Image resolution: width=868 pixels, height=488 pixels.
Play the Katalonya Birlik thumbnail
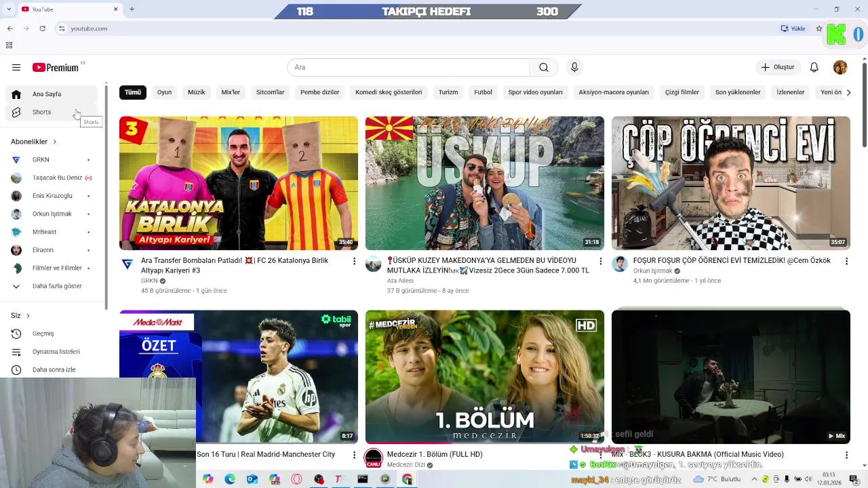(x=239, y=183)
